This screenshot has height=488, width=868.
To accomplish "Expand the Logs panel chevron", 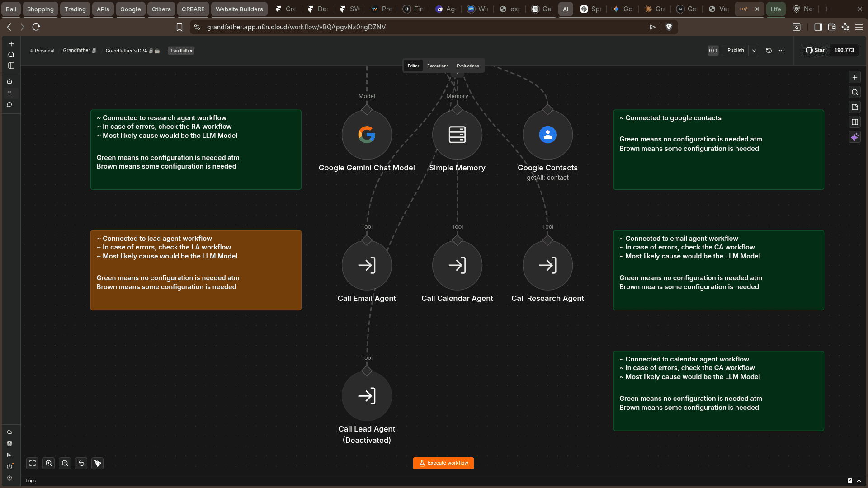I will tap(859, 481).
